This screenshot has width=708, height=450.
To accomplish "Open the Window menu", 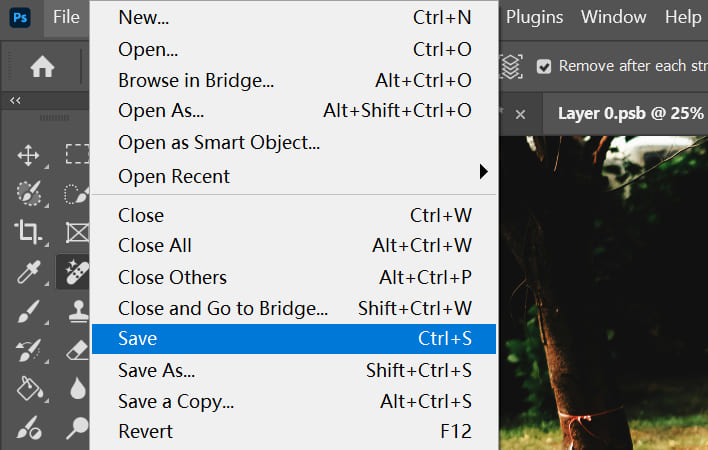I will (x=613, y=17).
